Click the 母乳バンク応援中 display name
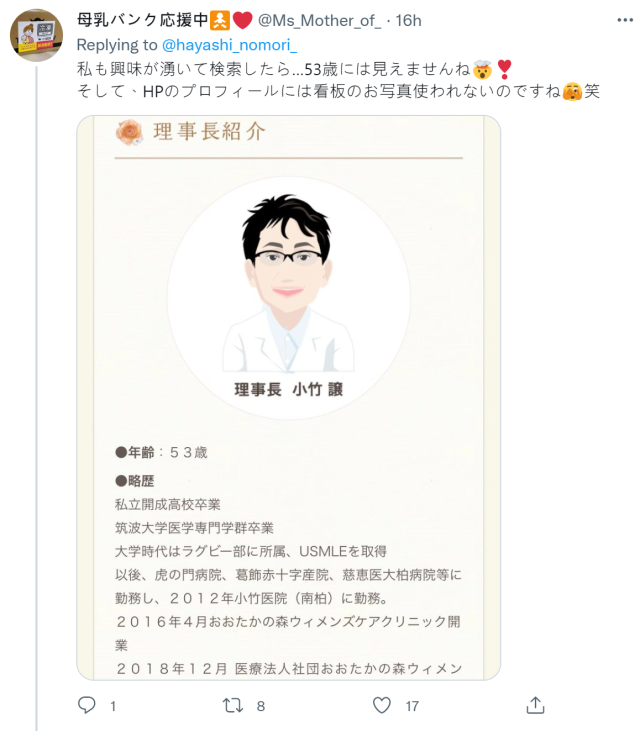 tap(142, 20)
